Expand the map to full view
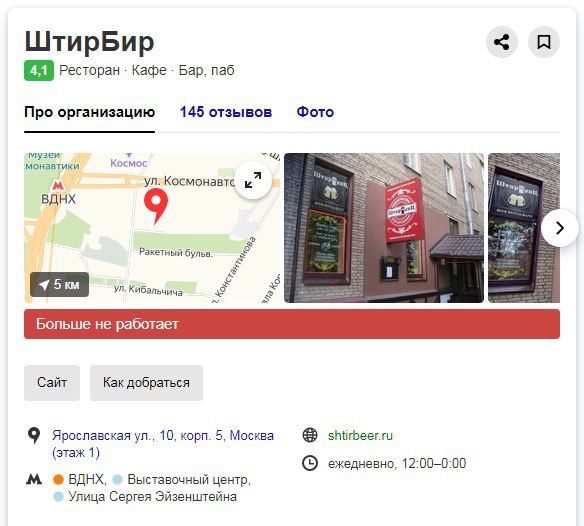 [x=253, y=180]
